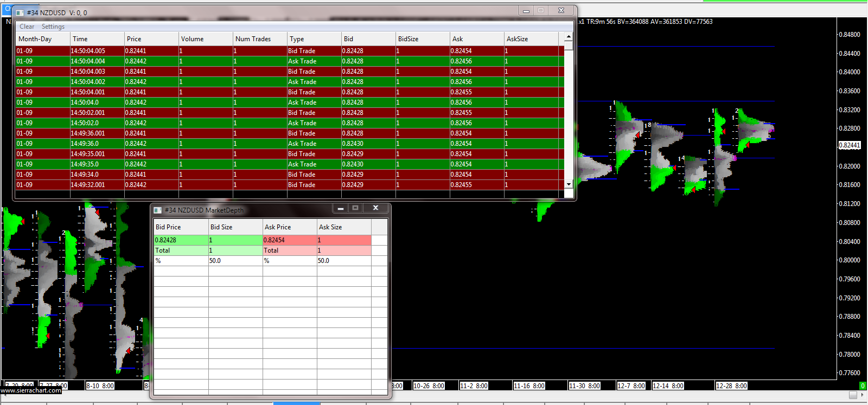Select the trade row at 14:50:02.0
The height and width of the screenshot is (405, 868).
coord(290,123)
